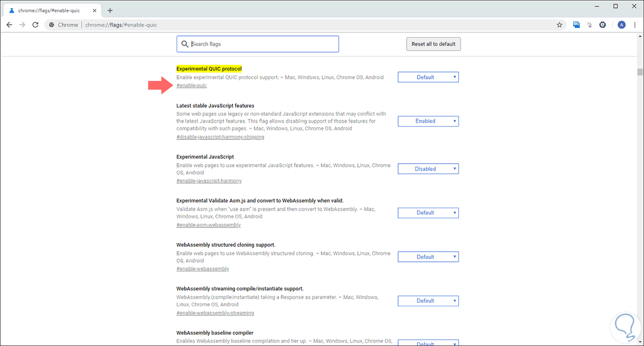Screen dimensions: 644x346
Task: Open WebAssembly structured cloning dropdown
Action: click(x=428, y=257)
